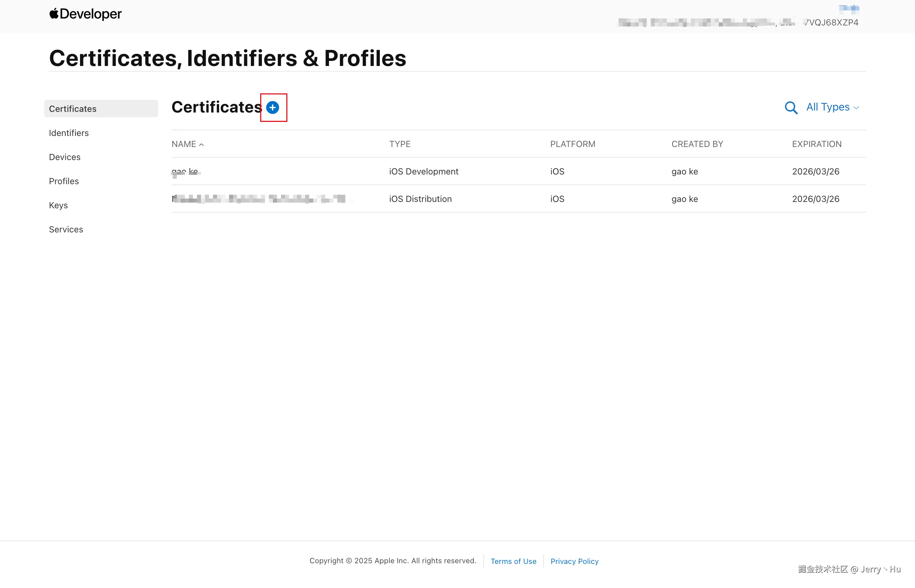The height and width of the screenshot is (588, 915).
Task: Select Certificates in the sidebar
Action: coord(73,109)
